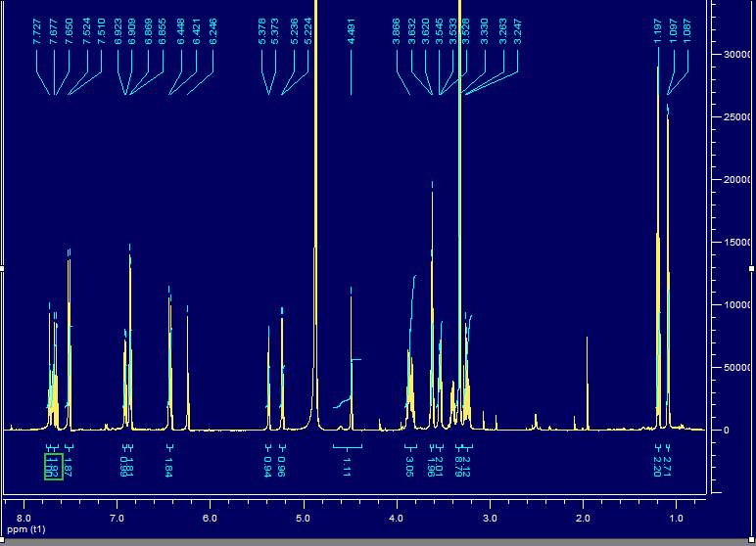Image resolution: width=756 pixels, height=546 pixels.
Task: Click the 2.0 tick label on ppm axis
Action: pos(583,519)
